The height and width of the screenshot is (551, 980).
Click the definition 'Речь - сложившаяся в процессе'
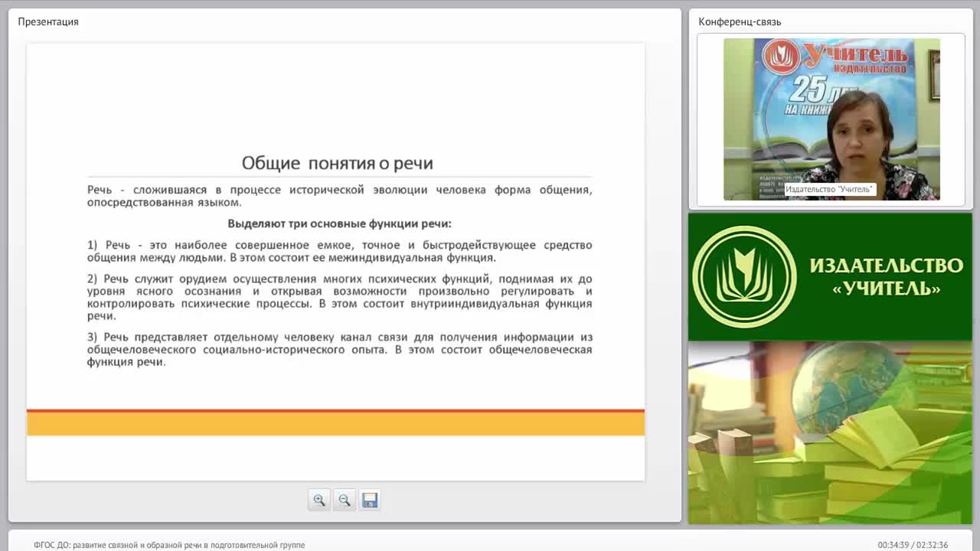[x=339, y=196]
